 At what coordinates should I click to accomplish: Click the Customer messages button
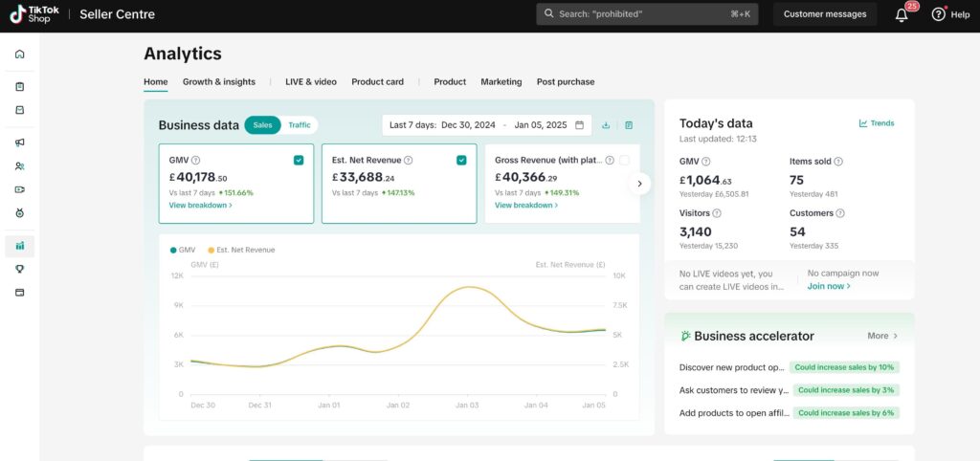(x=824, y=14)
